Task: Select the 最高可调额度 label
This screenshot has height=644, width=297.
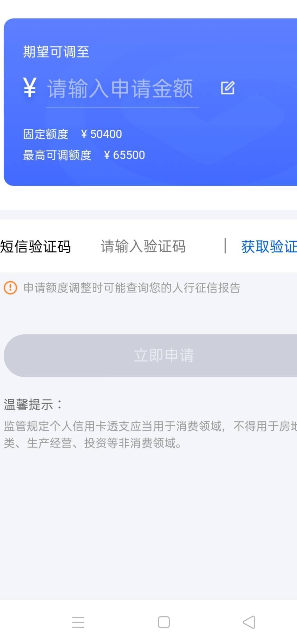Action: pos(57,155)
